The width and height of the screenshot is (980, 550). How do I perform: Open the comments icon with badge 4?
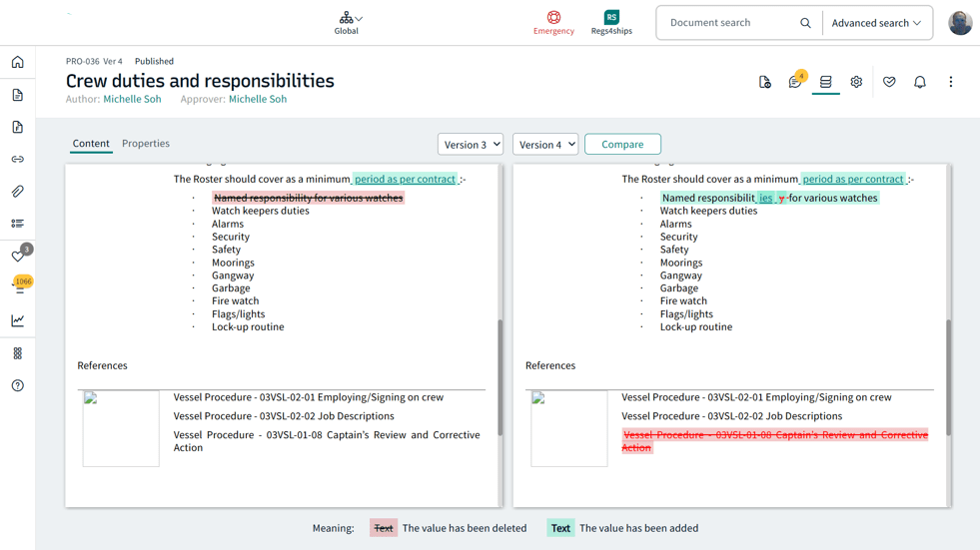coord(795,82)
